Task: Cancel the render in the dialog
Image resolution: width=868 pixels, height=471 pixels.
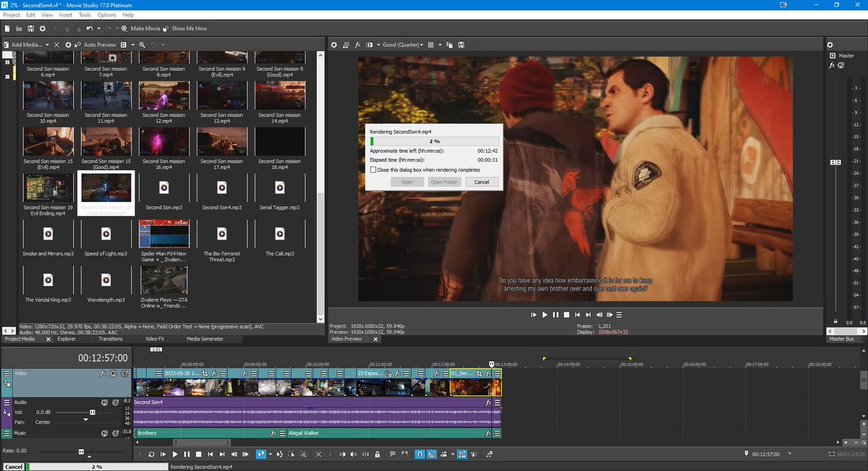Action: 482,182
